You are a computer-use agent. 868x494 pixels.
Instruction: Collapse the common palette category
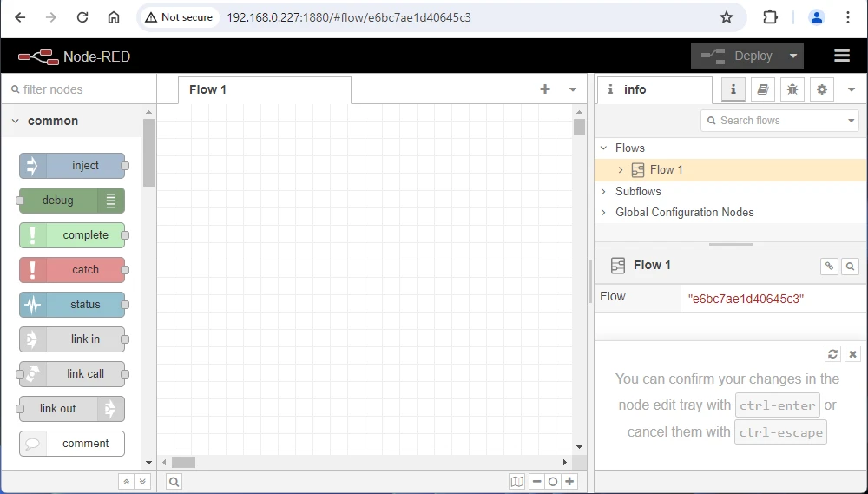15,121
